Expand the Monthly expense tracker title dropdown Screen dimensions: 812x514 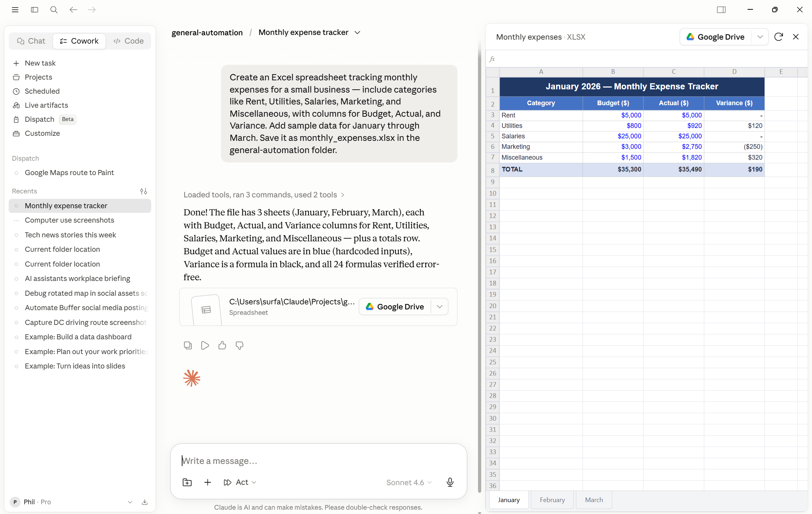(357, 32)
